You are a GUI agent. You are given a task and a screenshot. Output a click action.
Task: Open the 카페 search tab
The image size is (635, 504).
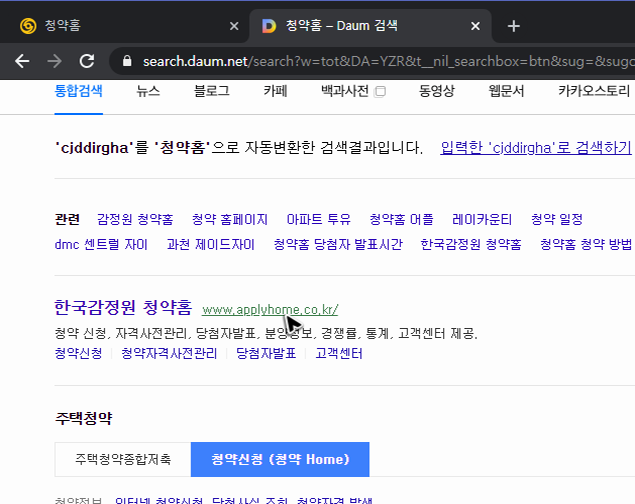click(x=275, y=91)
